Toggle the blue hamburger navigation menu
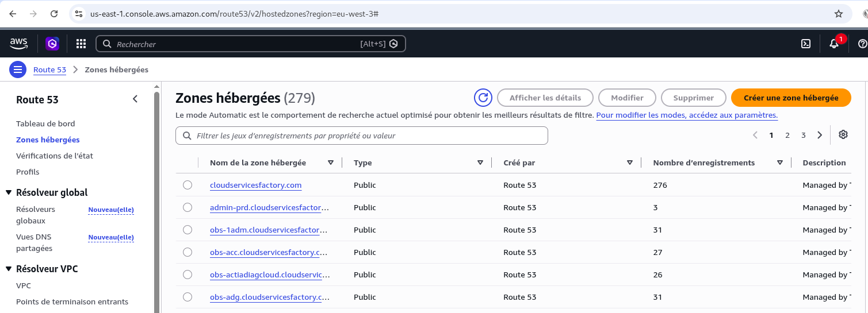The image size is (868, 313). coord(18,70)
